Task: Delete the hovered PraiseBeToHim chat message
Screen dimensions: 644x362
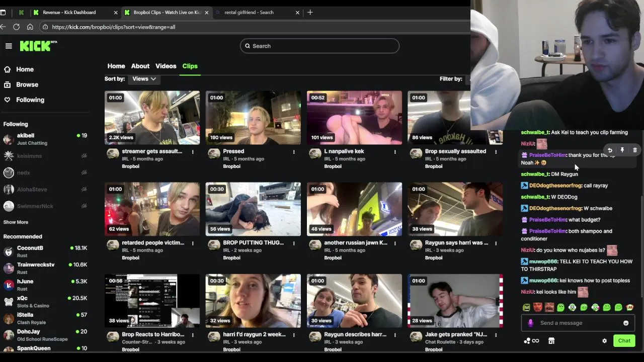Action: [x=635, y=150]
